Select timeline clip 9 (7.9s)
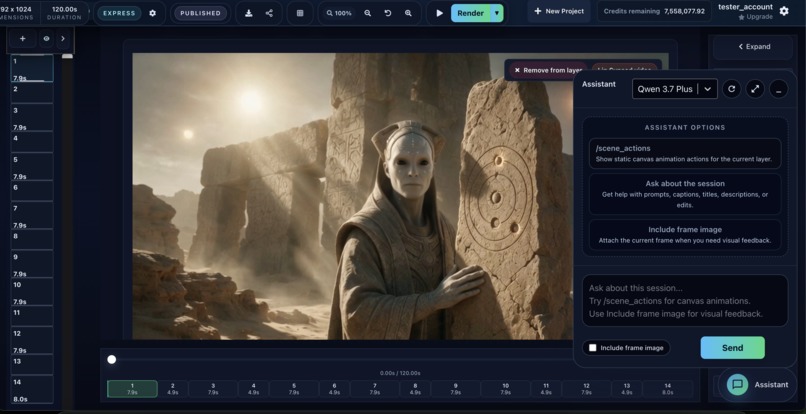This screenshot has height=414, width=806. [x=455, y=389]
